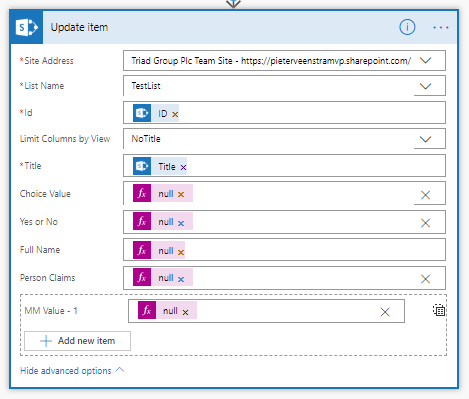This screenshot has height=399, width=469.
Task: Click inside the Title input field
Action: [x=284, y=166]
